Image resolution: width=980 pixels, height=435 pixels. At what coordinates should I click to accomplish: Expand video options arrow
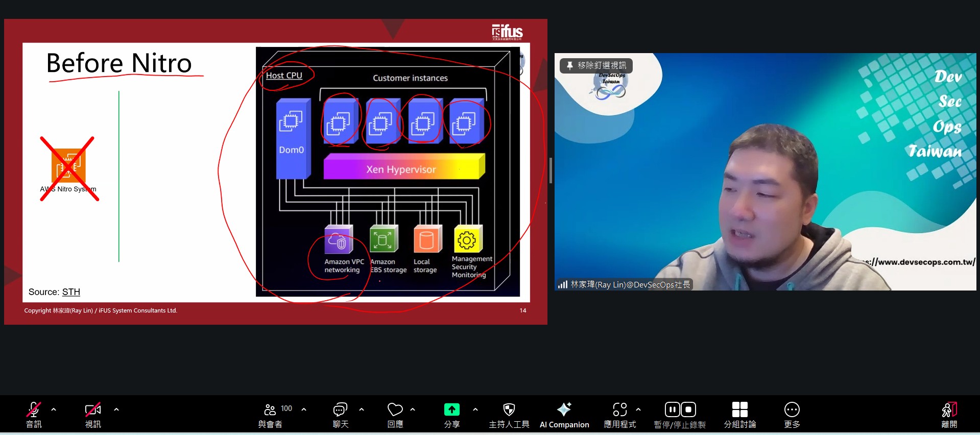[116, 409]
